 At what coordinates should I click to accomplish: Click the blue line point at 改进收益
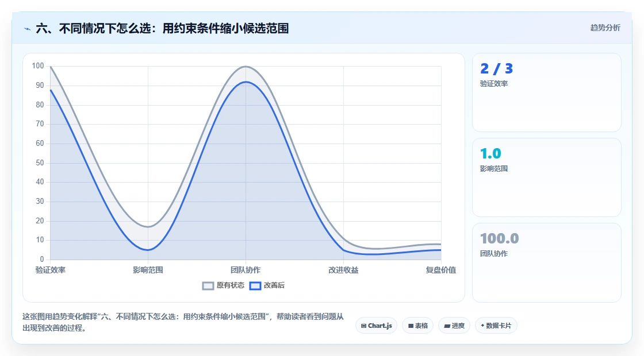343,250
